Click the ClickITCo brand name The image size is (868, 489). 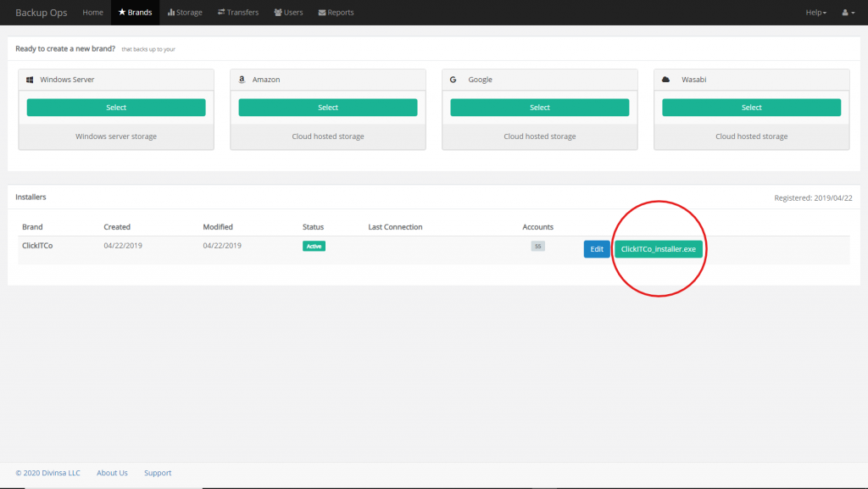point(37,246)
